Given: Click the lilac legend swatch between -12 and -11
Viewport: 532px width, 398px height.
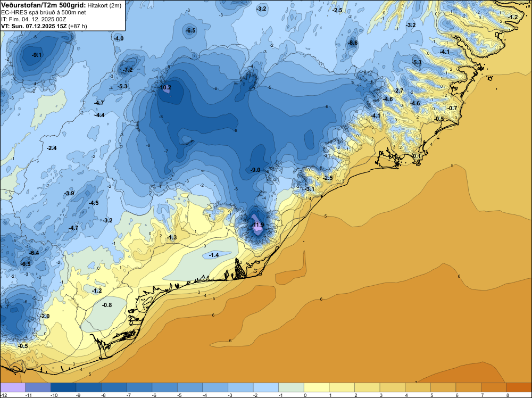Looking at the screenshot, I should (13, 387).
